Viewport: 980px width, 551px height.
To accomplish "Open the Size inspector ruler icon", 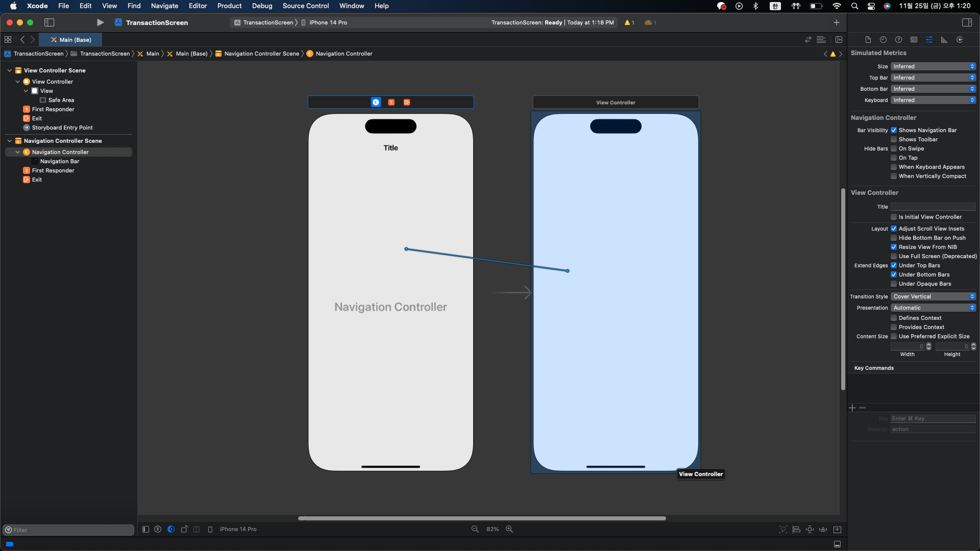I will click(x=944, y=40).
